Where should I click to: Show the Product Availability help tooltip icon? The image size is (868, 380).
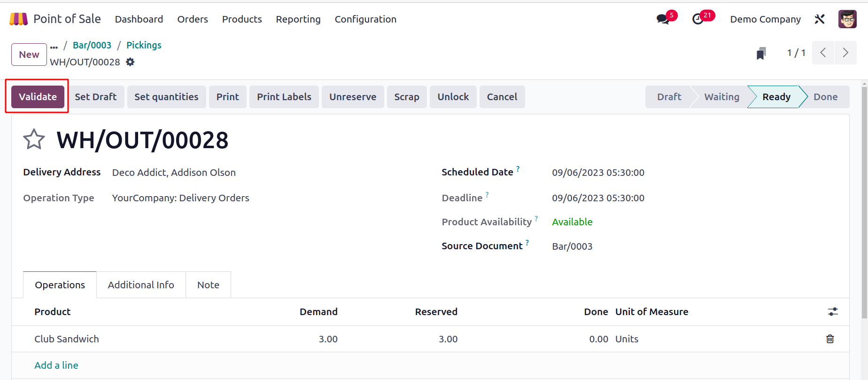tap(536, 218)
